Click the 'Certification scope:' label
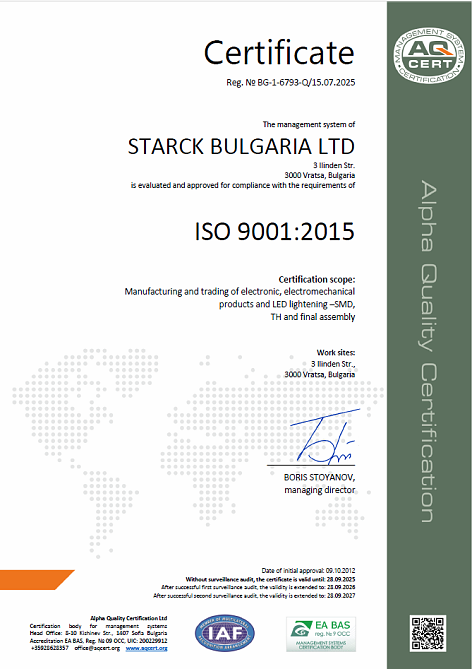This screenshot has width=472, height=669. pos(317,279)
